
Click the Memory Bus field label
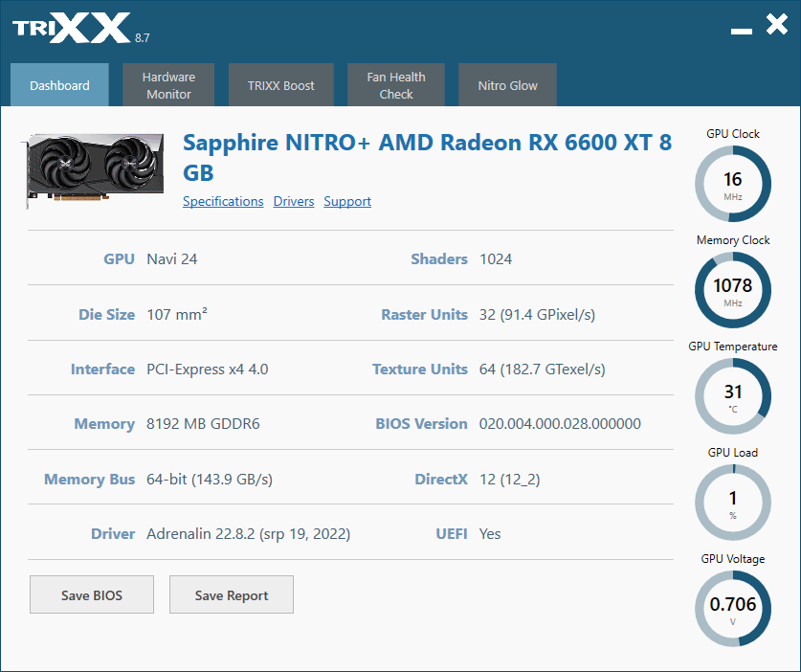(x=89, y=479)
